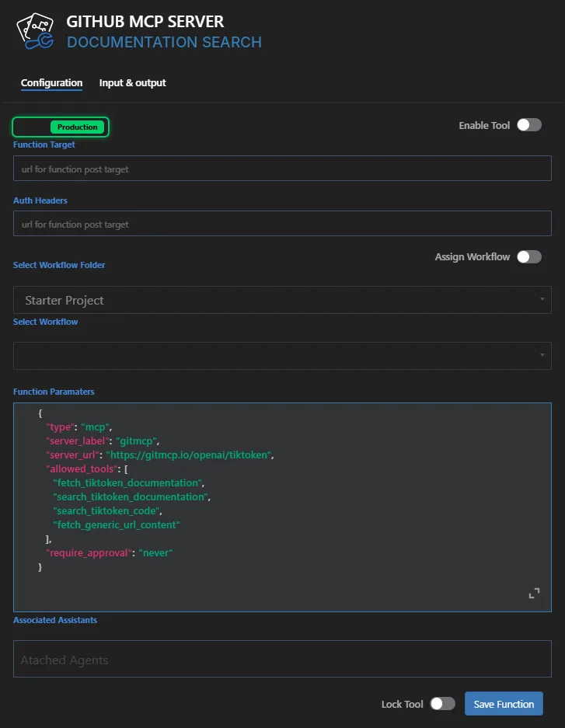
Task: Click the "search_tiktoken_code" entry
Action: pos(107,510)
